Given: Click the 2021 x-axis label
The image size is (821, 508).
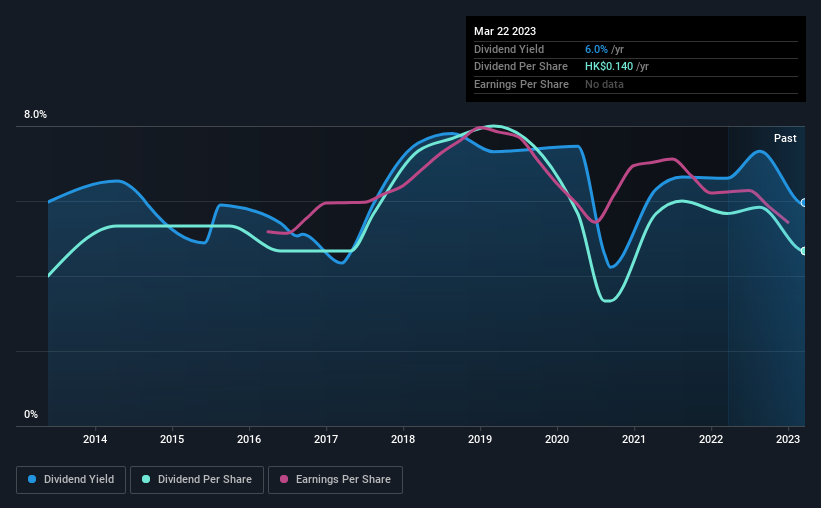Looking at the screenshot, I should [634, 439].
